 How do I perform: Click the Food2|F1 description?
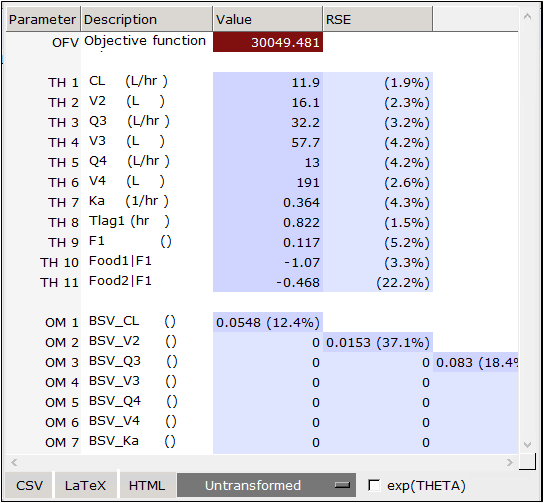(120, 281)
